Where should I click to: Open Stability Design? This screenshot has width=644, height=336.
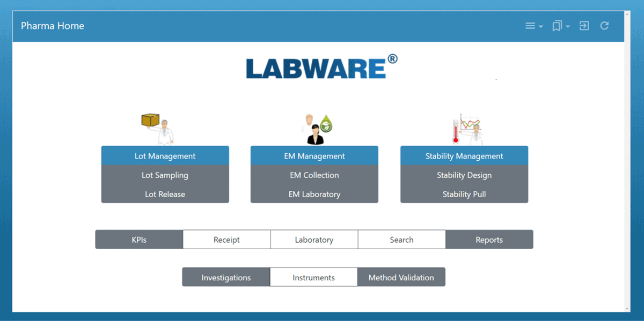464,175
